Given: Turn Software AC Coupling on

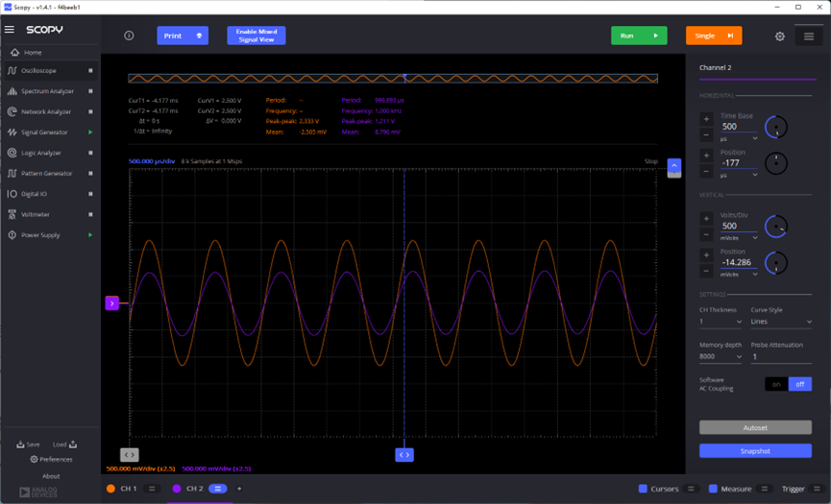Looking at the screenshot, I should click(776, 384).
